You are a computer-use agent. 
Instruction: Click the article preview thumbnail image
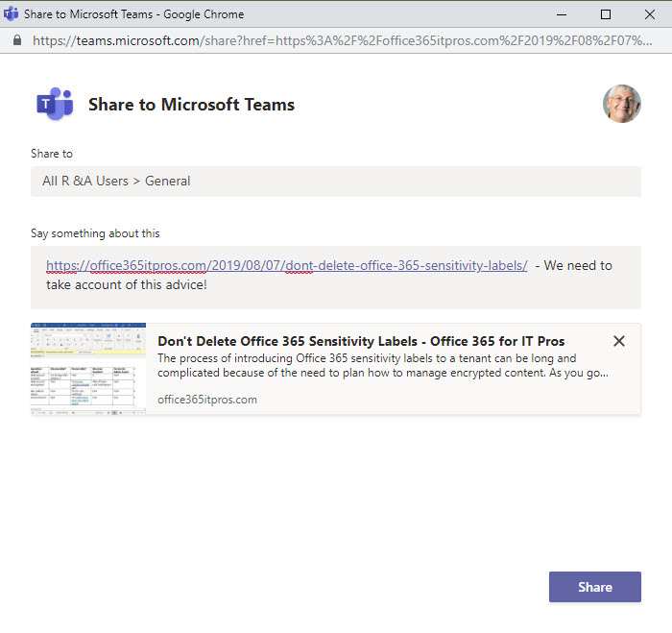88,369
